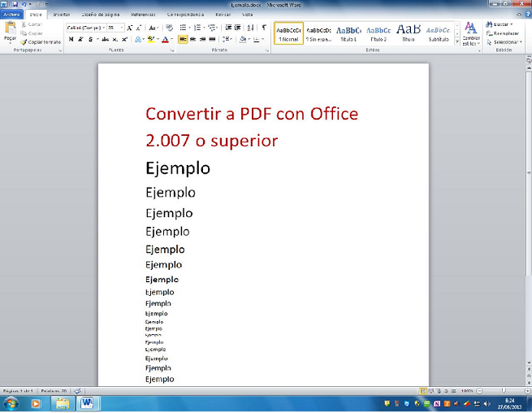Apply superscript formatting
Viewport: 532px width, 413px height.
[124, 39]
